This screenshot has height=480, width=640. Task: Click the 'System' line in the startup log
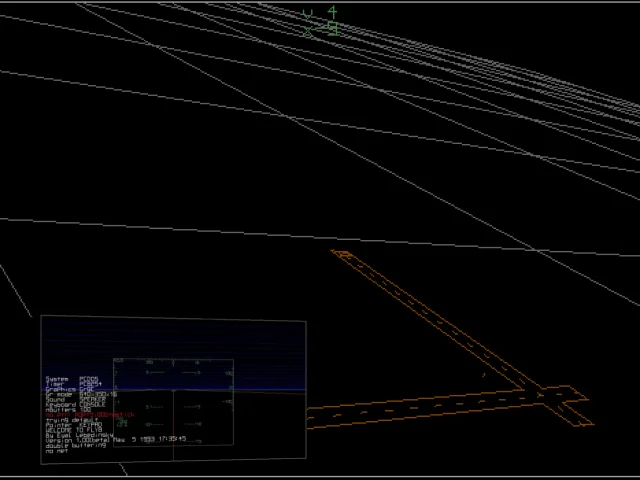coord(72,379)
